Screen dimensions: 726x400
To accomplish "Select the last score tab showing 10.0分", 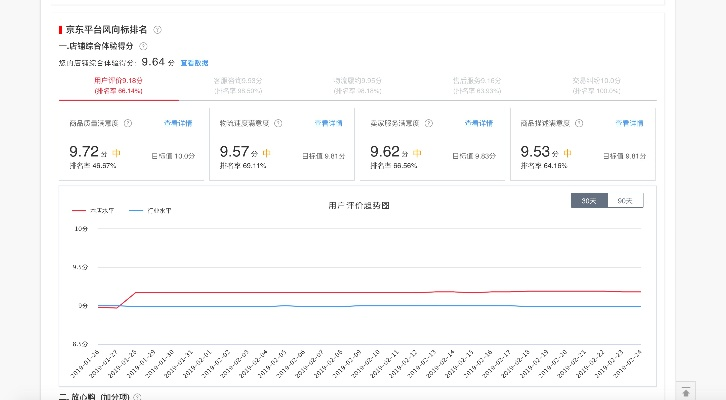I will (x=598, y=84).
